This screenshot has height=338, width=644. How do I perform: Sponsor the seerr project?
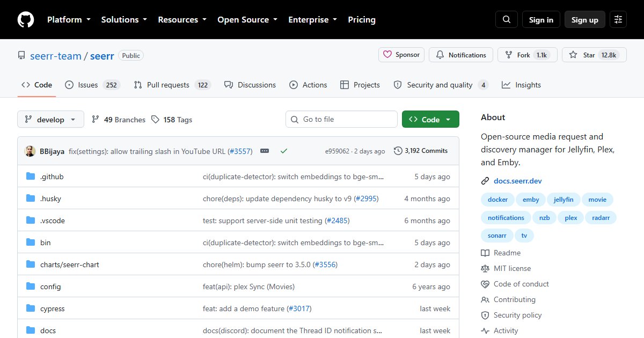(x=401, y=55)
